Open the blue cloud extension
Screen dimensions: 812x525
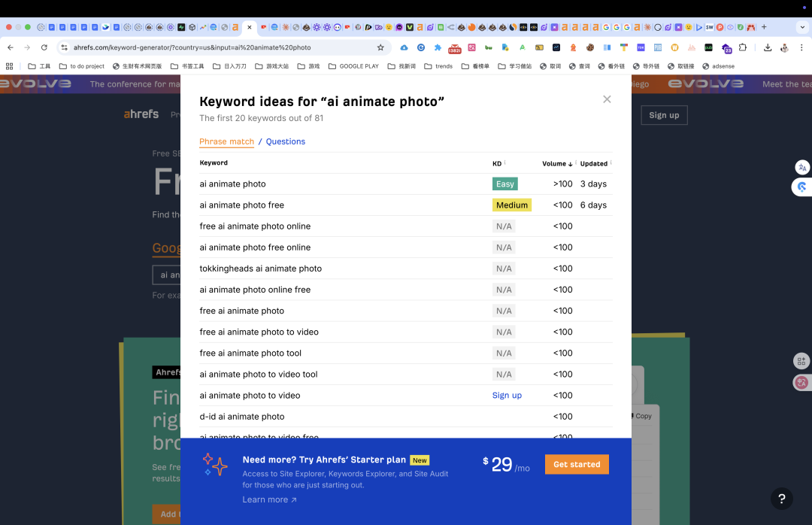[x=404, y=47]
